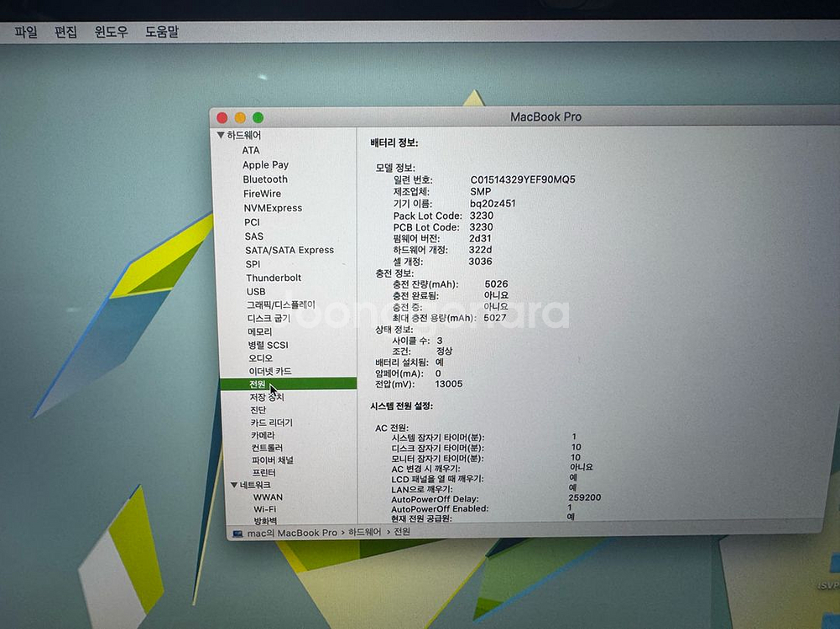Click 전원 in the bottom path bar
Screen dimensions: 840x629
point(402,532)
